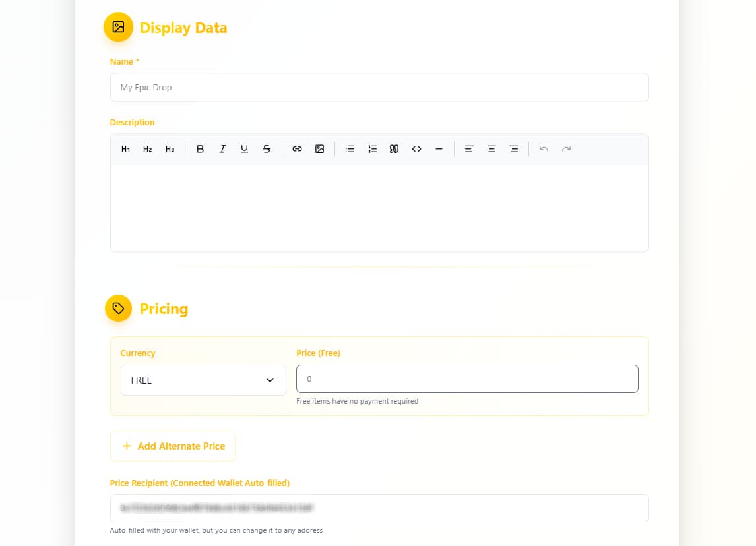
Task: Click the Display Data image icon
Action: click(118, 27)
